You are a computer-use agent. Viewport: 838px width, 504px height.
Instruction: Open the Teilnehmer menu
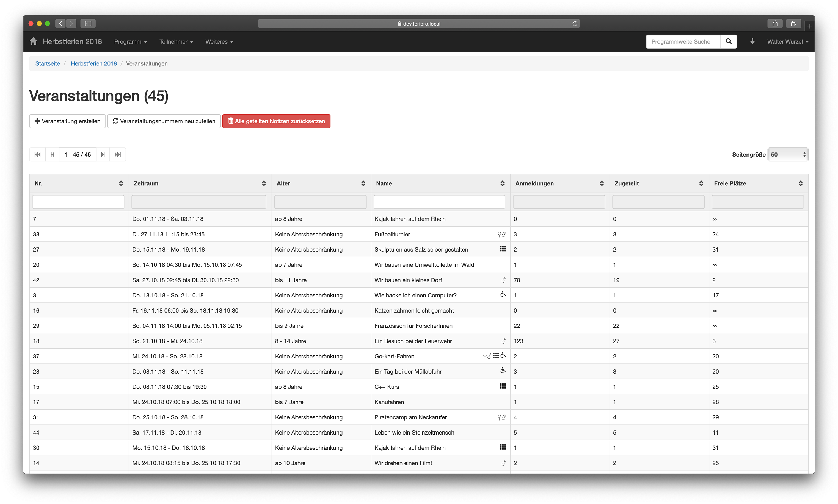176,41
